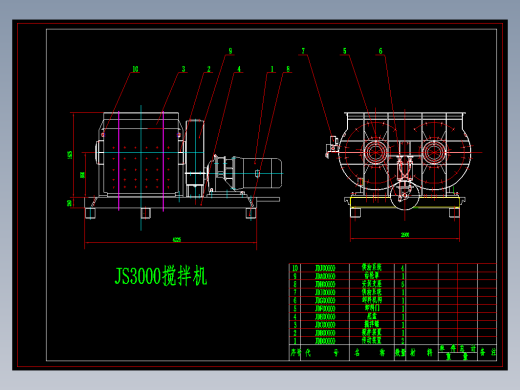Screen dimensions: 520x390
Task: Click item number 5 cell in parts table
Action: [295, 308]
